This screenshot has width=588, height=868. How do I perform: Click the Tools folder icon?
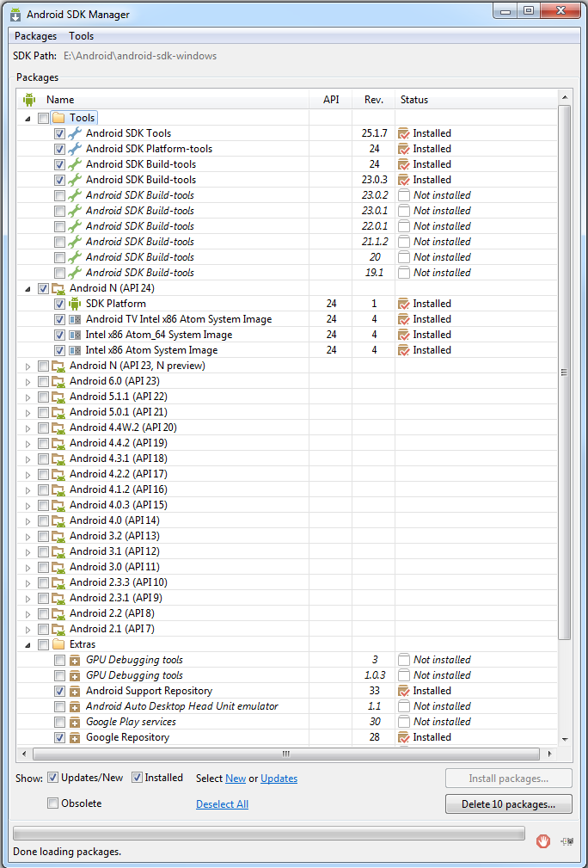pos(58,118)
